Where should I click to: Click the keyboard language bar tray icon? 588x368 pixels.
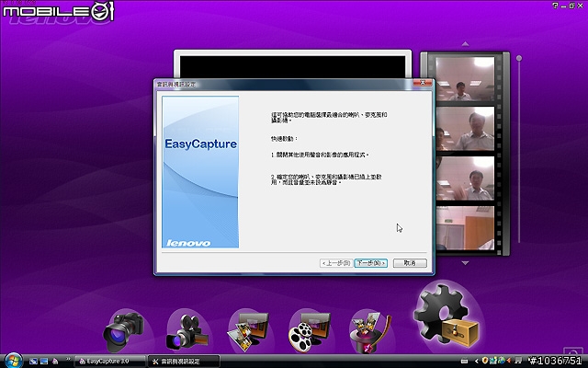click(x=464, y=361)
